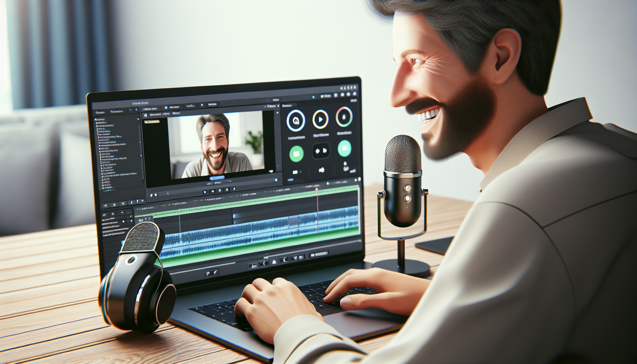Click the dark rounded two-dot icon
Screen dimensions: 637x364
[x=321, y=151]
